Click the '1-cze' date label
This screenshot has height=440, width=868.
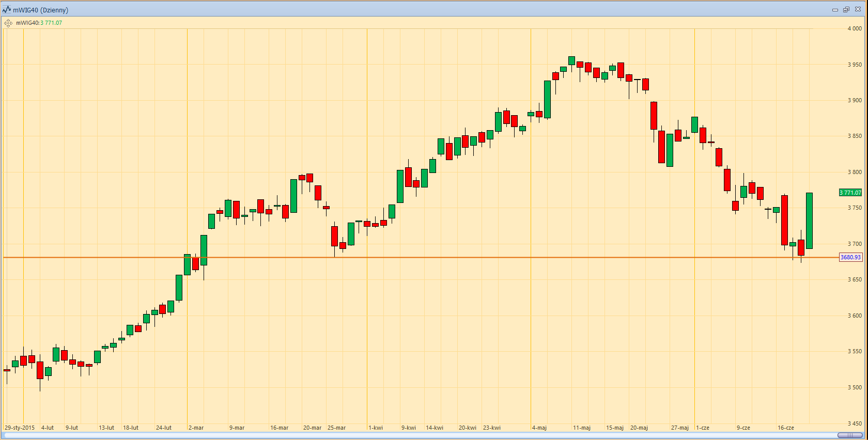pyautogui.click(x=703, y=428)
